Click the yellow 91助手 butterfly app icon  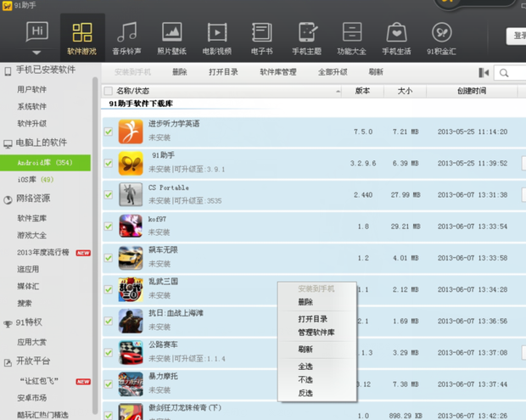tap(131, 164)
